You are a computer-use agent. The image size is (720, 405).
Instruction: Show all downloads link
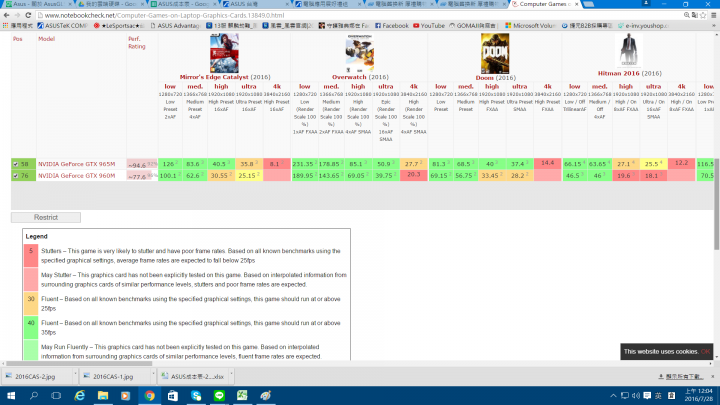pyautogui.click(x=681, y=377)
